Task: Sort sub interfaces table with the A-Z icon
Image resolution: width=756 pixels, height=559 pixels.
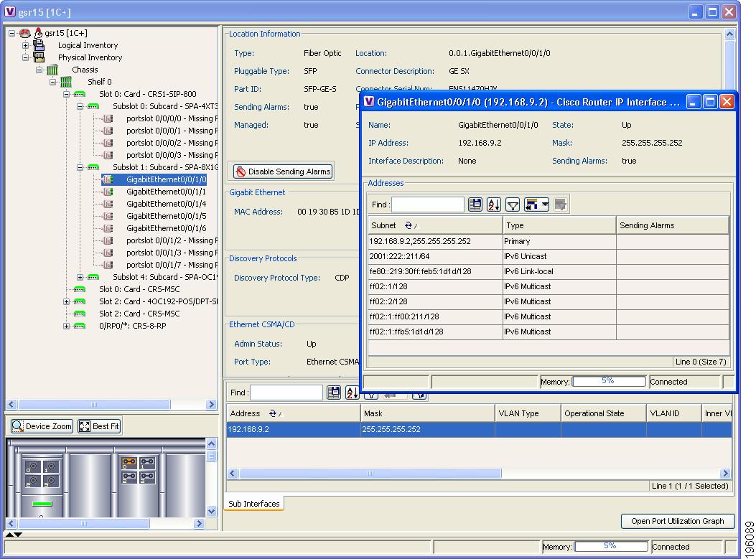Action: pos(352,393)
